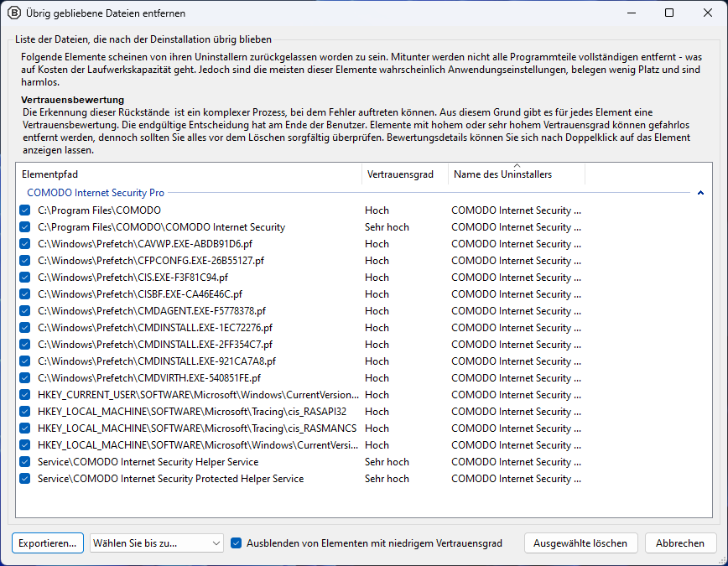
Task: Uncheck HKEY_LOCAL_MACHINE Windows\CurrentVersi... checkbox
Action: point(25,444)
